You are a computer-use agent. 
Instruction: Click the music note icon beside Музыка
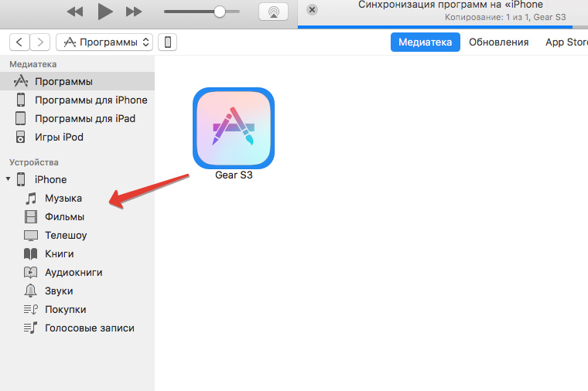coord(31,198)
